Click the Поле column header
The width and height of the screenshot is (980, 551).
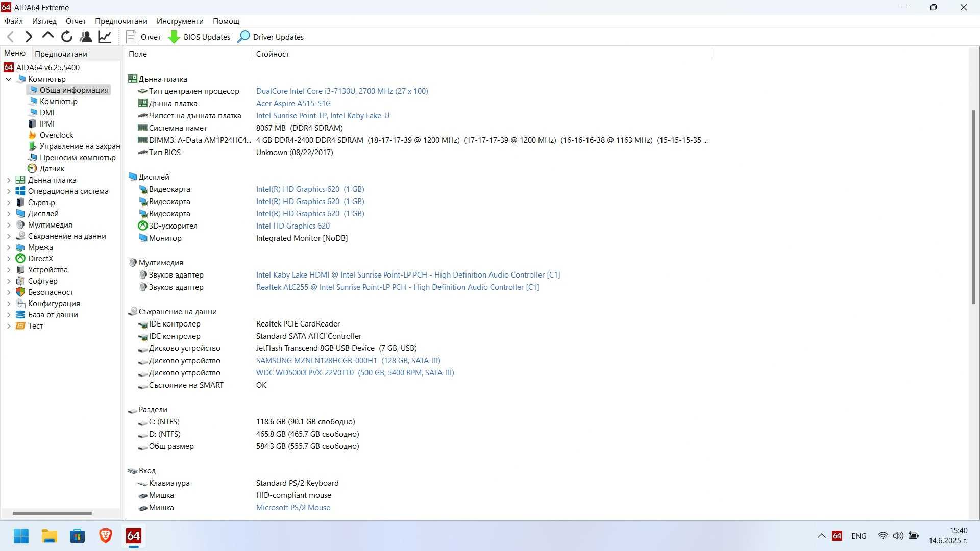(189, 54)
